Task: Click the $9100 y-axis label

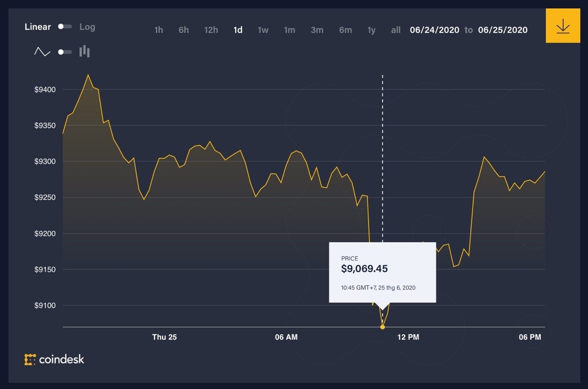Action: [45, 305]
